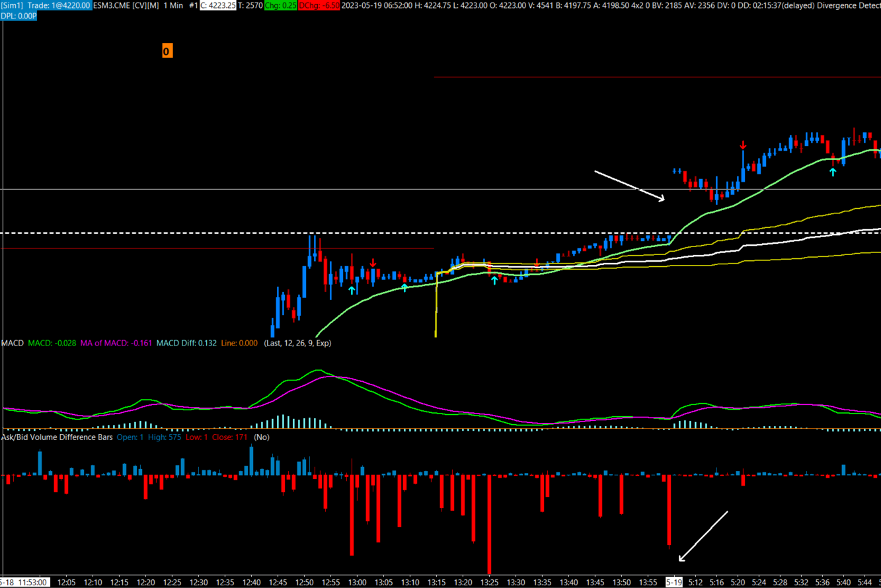Click the ESM3.CME symbol label
Screen dimensions: 881x588
(112, 5)
